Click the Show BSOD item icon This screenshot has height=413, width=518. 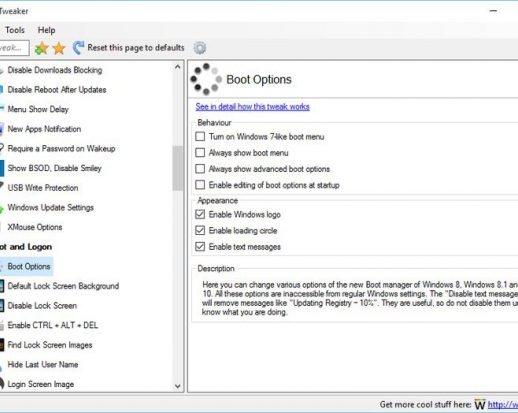(2, 168)
